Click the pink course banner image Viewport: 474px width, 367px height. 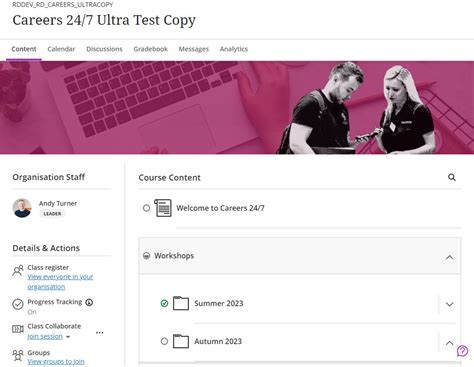coord(237,107)
